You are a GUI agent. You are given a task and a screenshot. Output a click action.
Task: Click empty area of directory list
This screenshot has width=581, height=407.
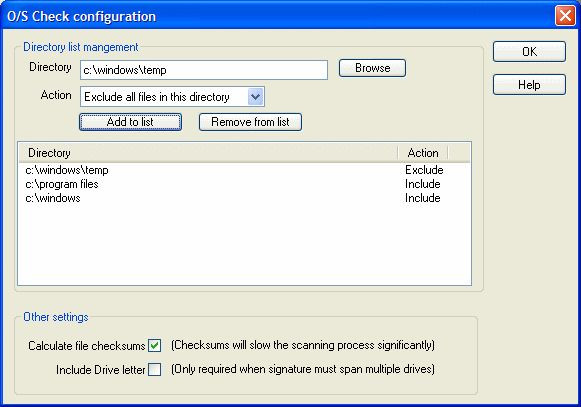pyautogui.click(x=245, y=245)
